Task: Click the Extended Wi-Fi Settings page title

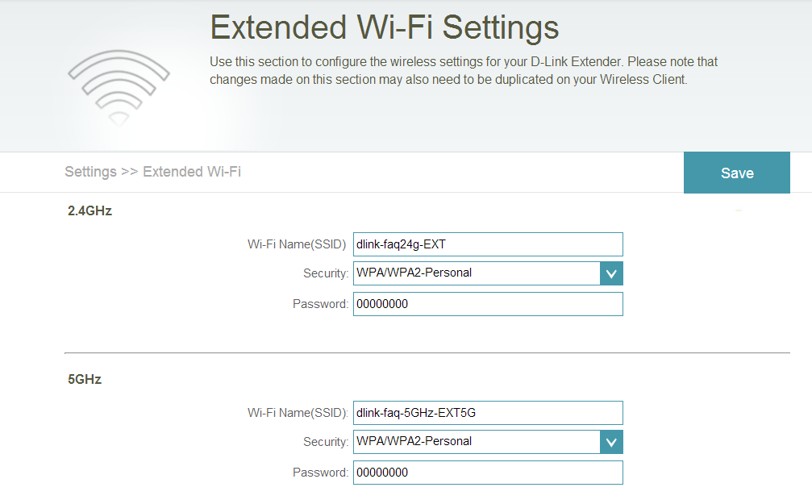Action: tap(384, 28)
